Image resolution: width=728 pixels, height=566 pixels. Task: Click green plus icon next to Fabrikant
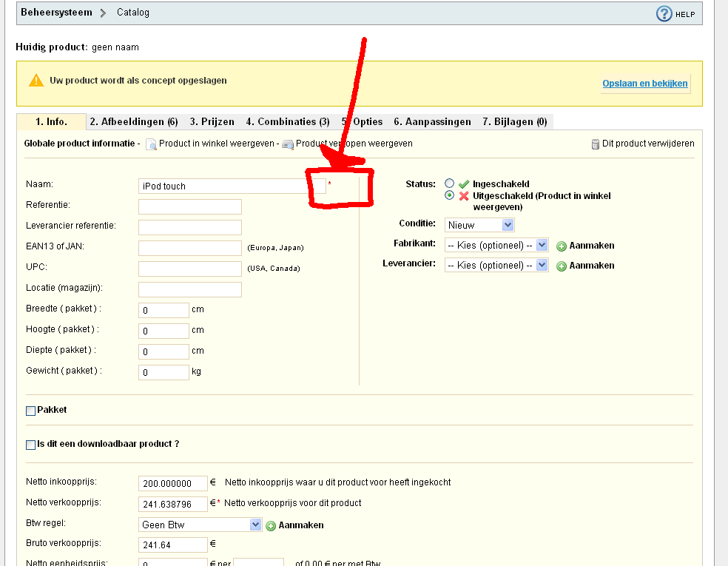[x=562, y=246]
